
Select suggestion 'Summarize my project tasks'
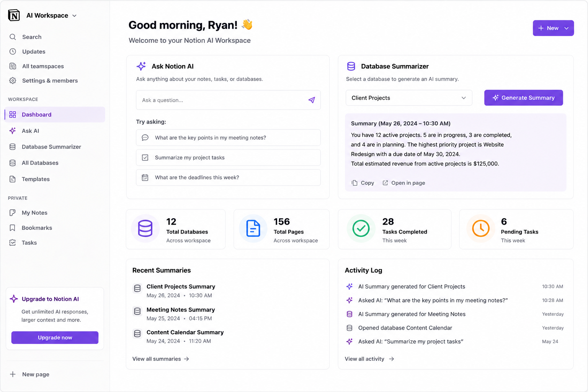tap(228, 157)
